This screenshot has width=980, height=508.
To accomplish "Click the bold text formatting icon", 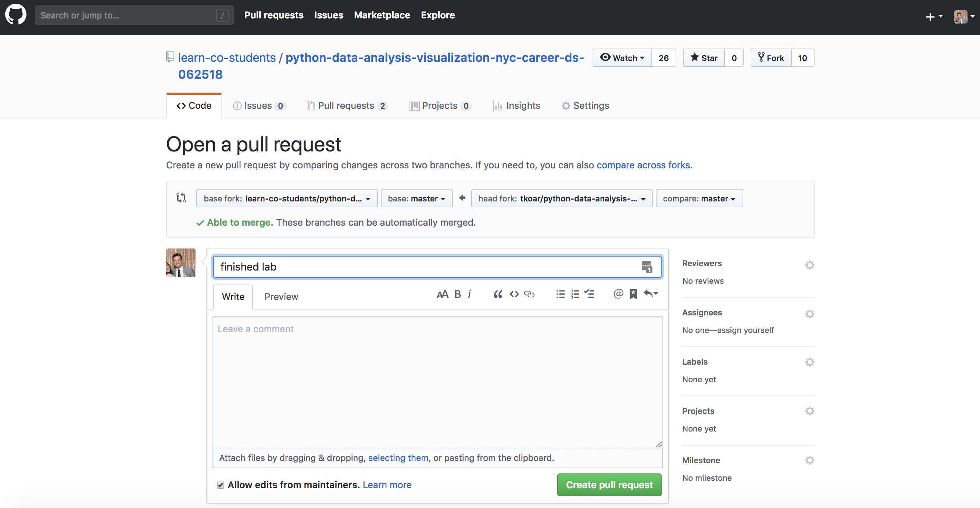I will point(458,294).
